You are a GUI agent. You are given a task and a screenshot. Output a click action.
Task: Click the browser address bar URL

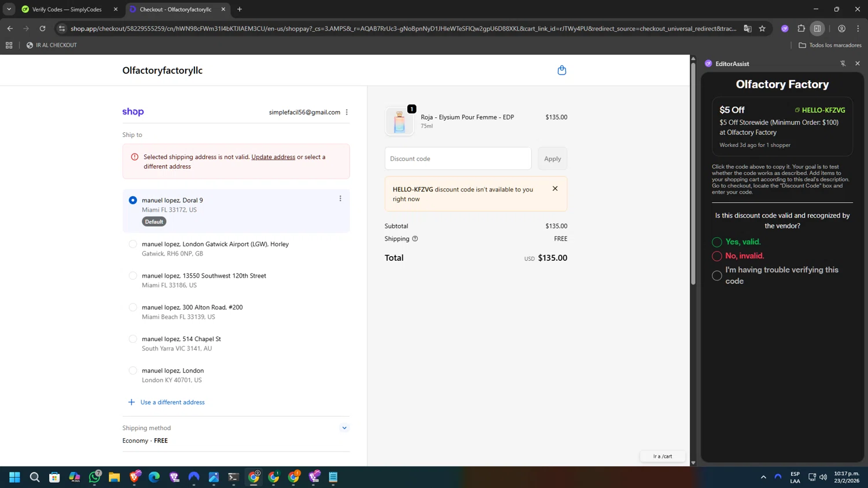point(403,28)
